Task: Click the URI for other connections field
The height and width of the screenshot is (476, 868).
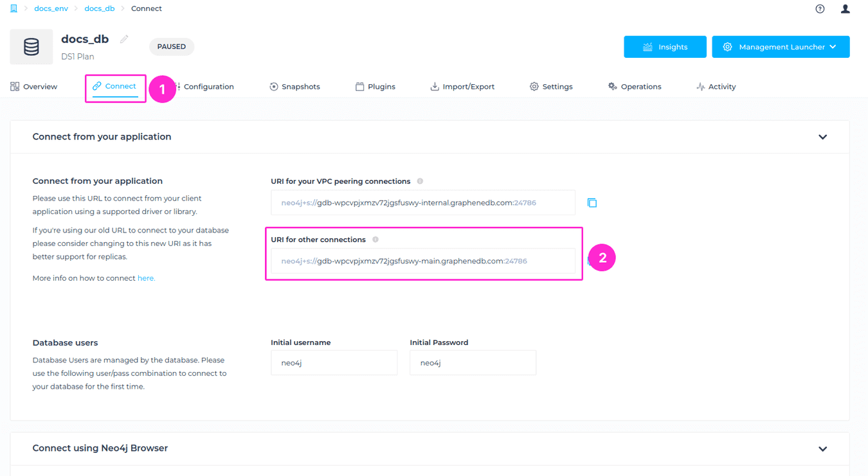Action: (423, 261)
